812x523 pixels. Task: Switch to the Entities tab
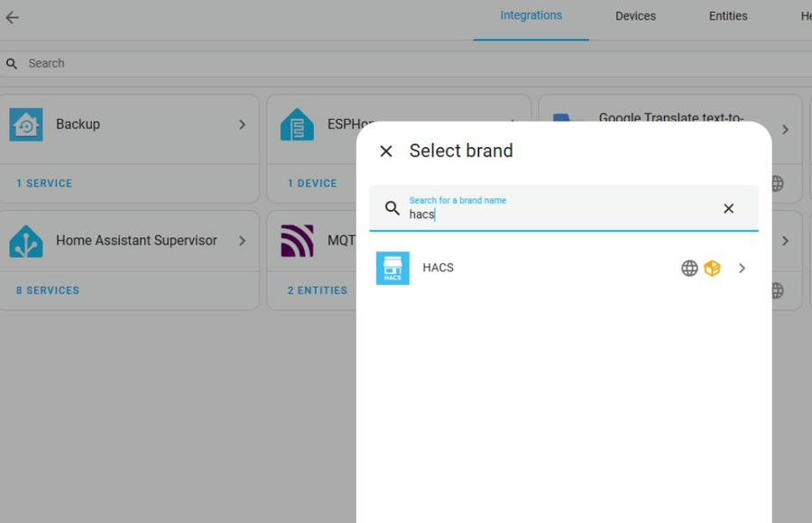pyautogui.click(x=727, y=16)
